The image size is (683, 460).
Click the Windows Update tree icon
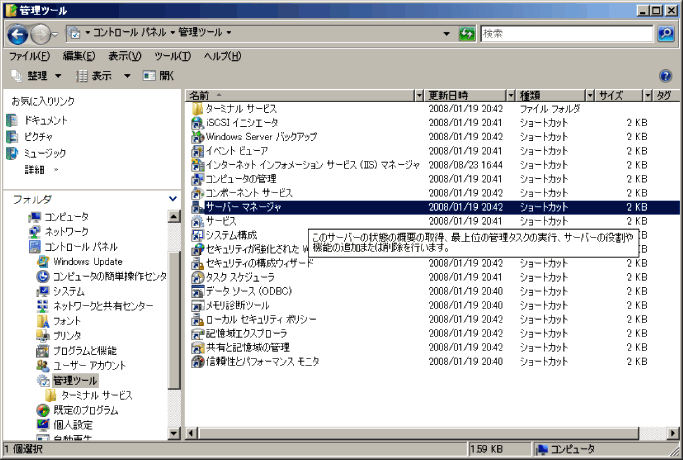(x=43, y=261)
